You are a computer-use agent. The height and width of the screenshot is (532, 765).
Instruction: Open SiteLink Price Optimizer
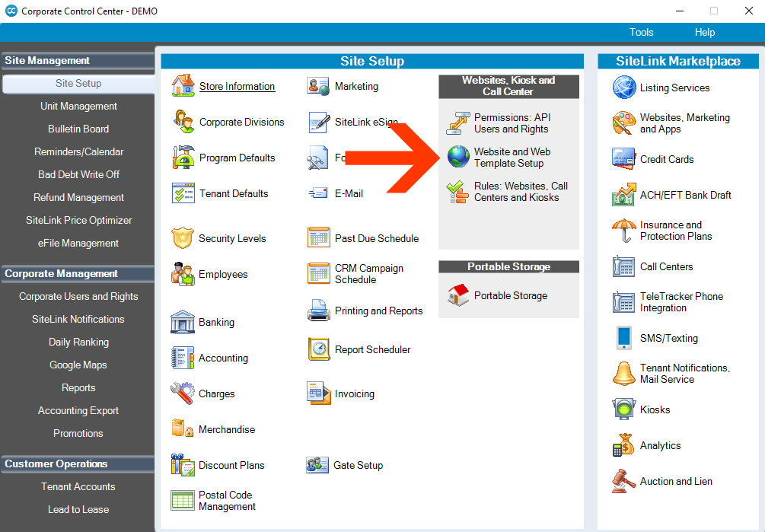78,220
